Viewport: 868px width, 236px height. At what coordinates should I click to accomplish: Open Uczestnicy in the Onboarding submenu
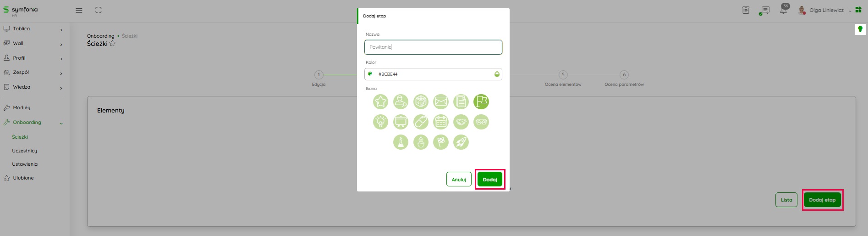25,151
